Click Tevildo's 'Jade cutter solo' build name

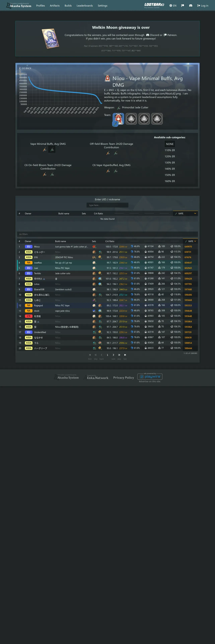tap(63, 274)
